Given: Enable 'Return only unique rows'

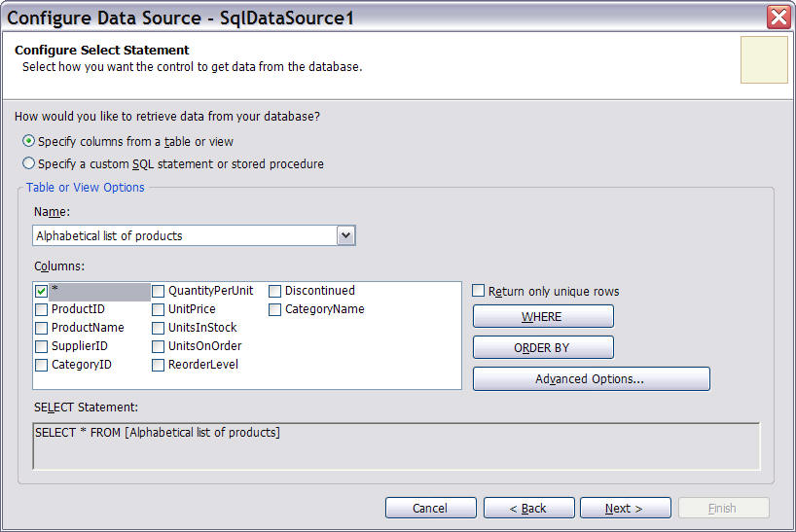Looking at the screenshot, I should (x=479, y=291).
